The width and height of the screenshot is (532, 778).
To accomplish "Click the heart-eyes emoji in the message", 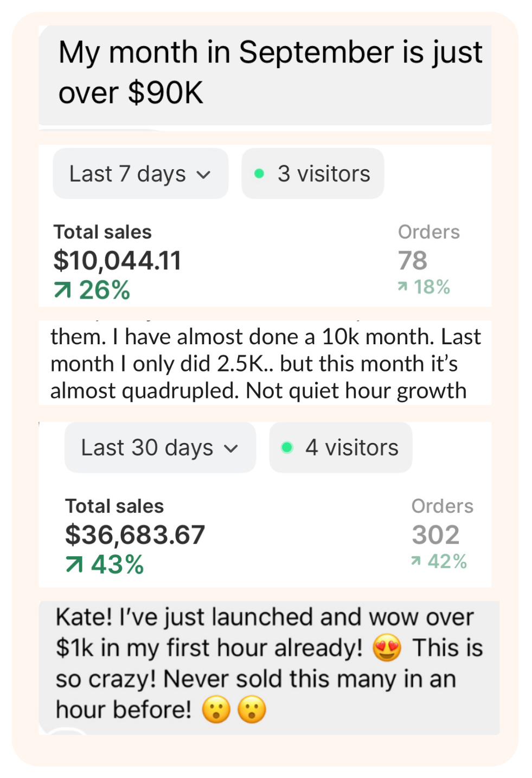I will (x=387, y=648).
